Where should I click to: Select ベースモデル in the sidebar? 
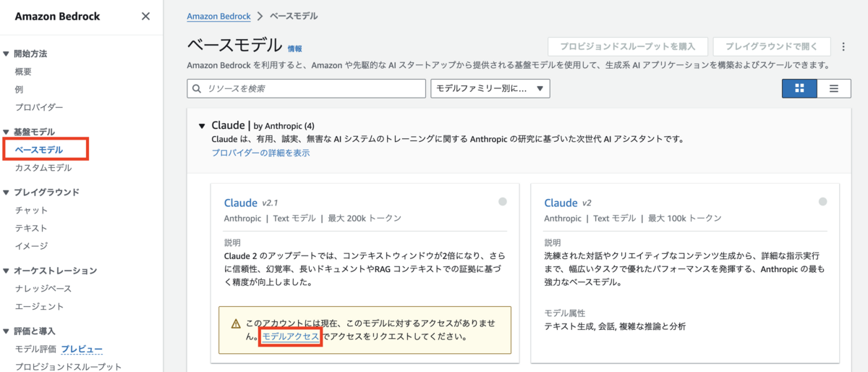39,150
